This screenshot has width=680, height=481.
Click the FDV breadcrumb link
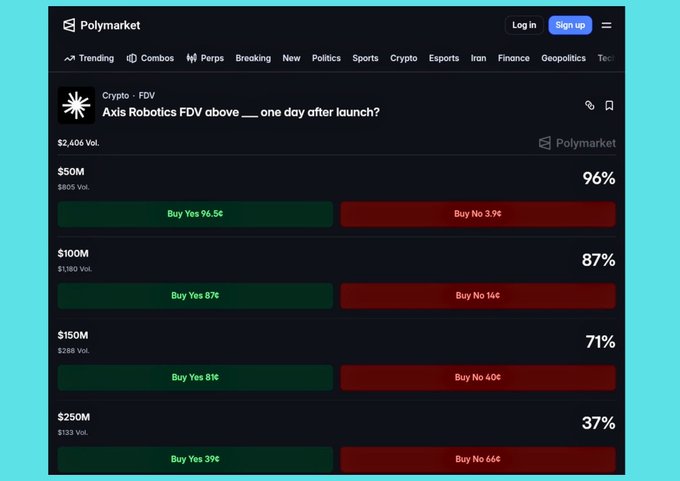(x=147, y=95)
